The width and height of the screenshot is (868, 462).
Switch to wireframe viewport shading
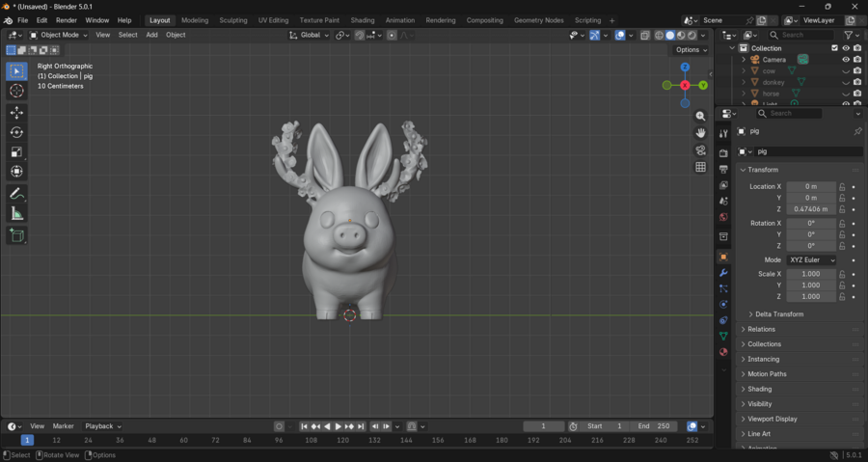pyautogui.click(x=660, y=36)
